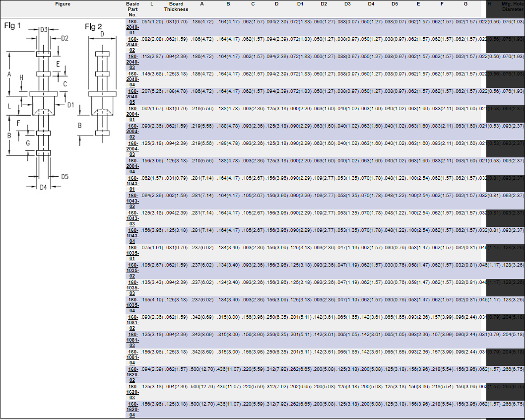Click the D5 column header
525x420 pixels.
click(x=394, y=4)
